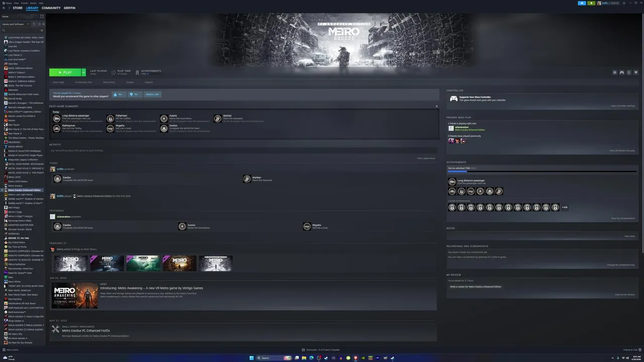Click Steam forward navigation arrow
Viewport: 644px width, 362px height.
tap(9, 8)
